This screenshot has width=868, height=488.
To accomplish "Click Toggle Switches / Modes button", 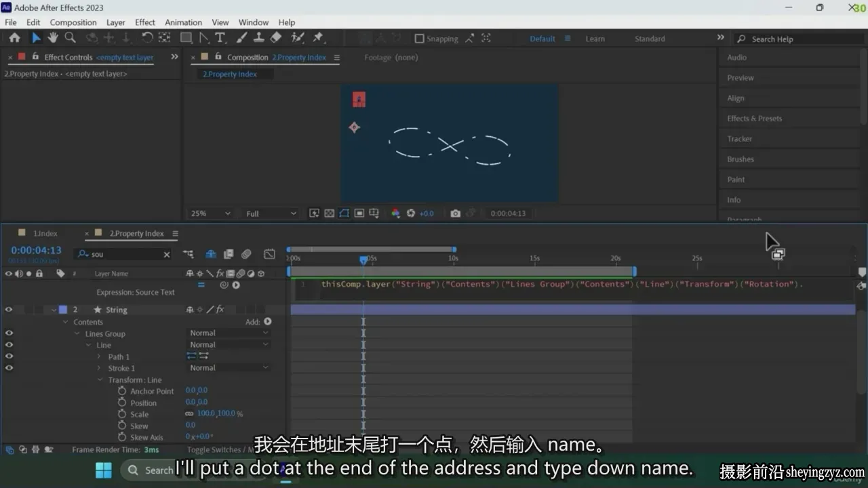I will coord(220,449).
